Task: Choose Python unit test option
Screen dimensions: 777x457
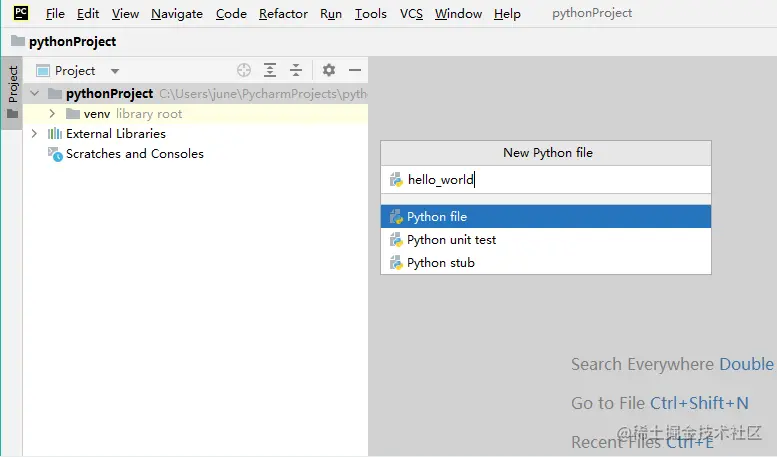Action: pyautogui.click(x=546, y=240)
